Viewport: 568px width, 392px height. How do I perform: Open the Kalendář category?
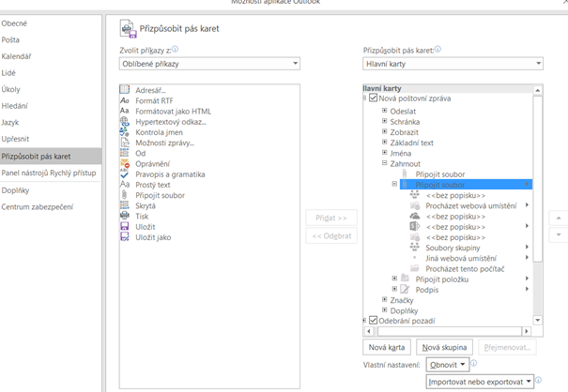point(16,56)
